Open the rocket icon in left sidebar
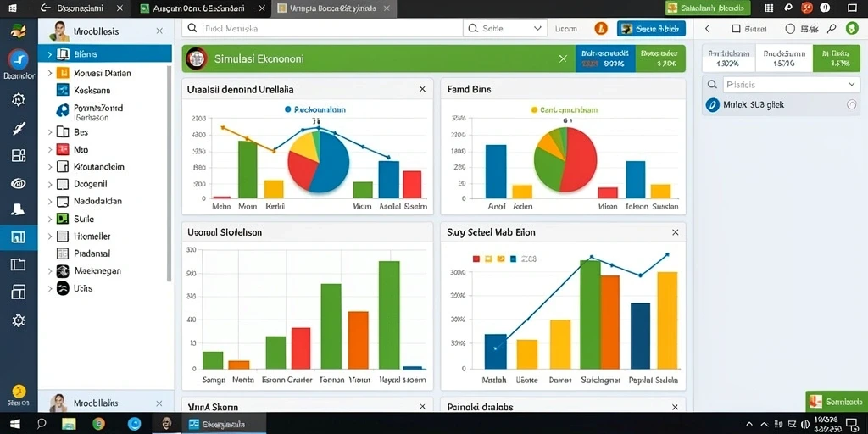The height and width of the screenshot is (434, 868). [x=19, y=129]
